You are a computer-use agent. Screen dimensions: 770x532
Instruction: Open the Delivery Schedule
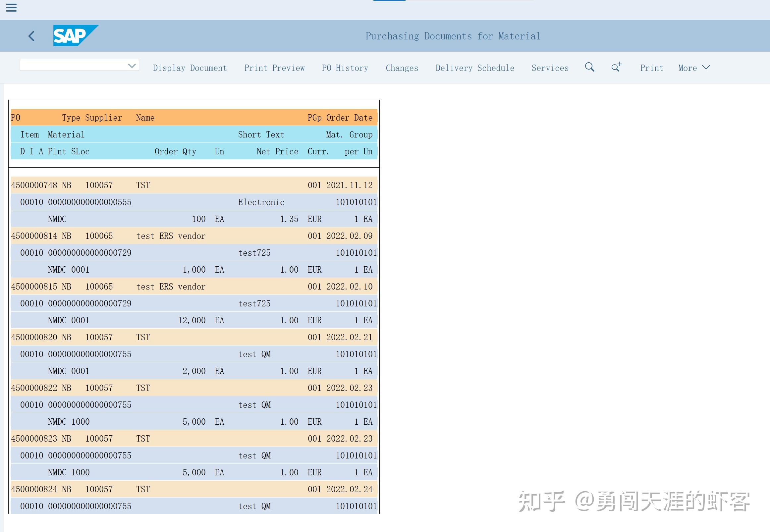[475, 68]
